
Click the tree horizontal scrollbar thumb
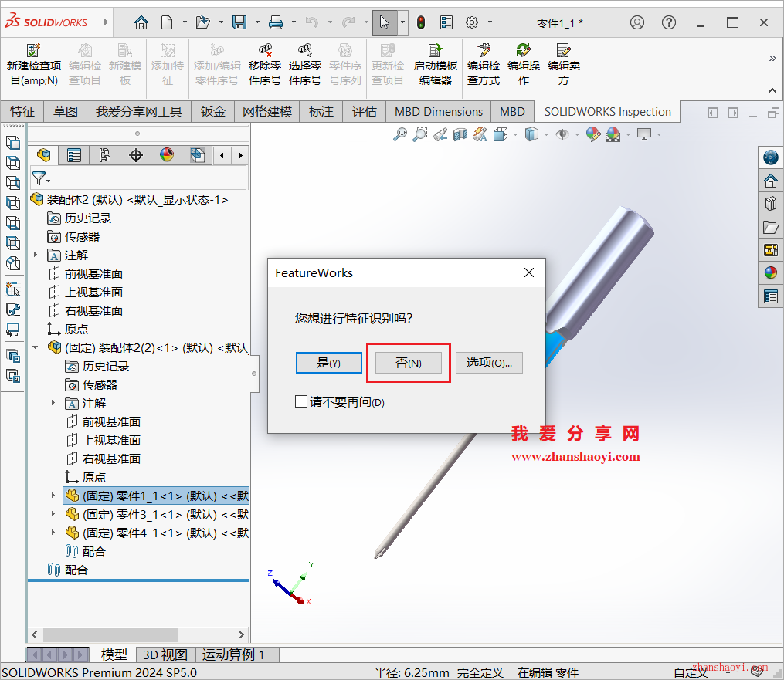click(x=110, y=634)
